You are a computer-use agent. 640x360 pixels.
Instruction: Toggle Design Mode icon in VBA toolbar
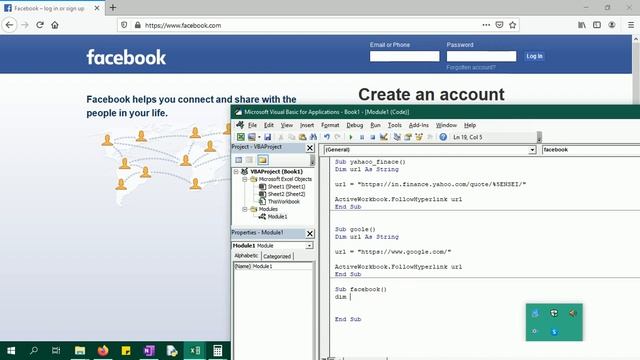click(x=384, y=137)
